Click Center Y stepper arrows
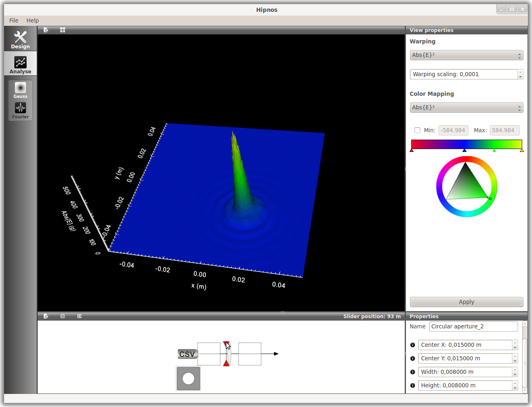Screen dimensions: 532x407 [x=515, y=359]
